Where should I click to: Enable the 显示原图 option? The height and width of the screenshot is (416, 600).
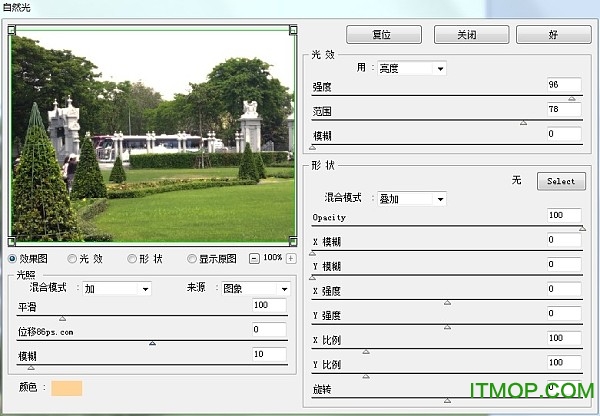point(192,259)
